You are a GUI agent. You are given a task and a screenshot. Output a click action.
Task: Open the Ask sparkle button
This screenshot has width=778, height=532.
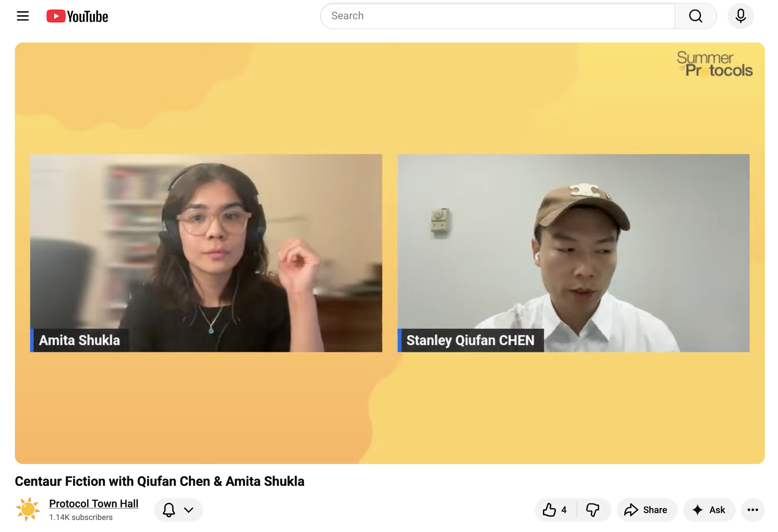coord(709,510)
